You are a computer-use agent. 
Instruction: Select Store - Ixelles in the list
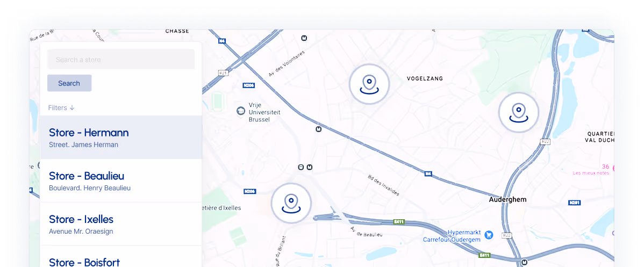tap(121, 224)
